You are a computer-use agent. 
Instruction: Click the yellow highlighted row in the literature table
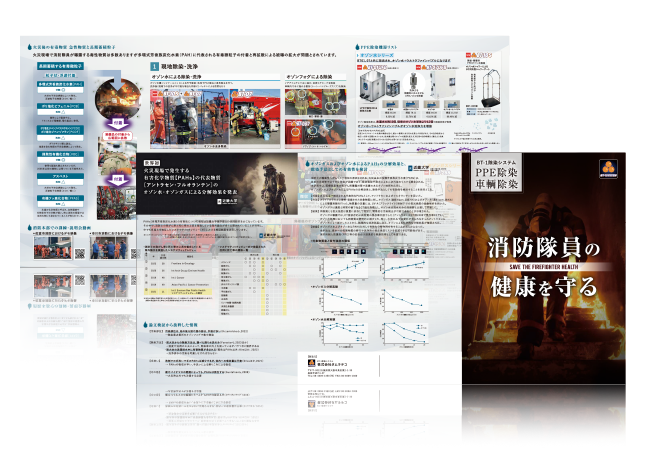(178, 292)
